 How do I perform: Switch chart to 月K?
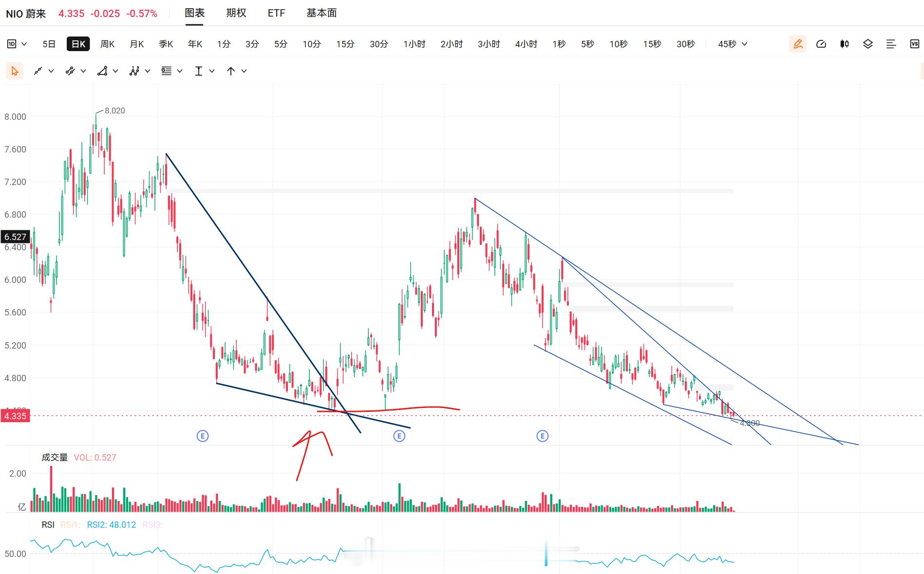pyautogui.click(x=136, y=44)
